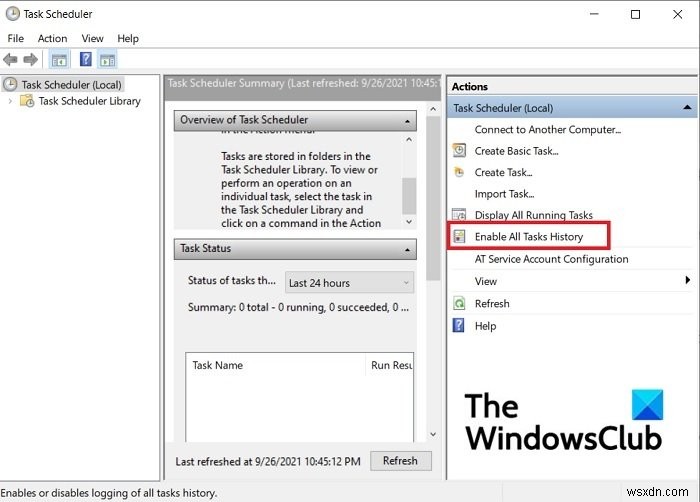The height and width of the screenshot is (502, 700).
Task: Open the View submenu arrow in Actions
Action: 688,280
